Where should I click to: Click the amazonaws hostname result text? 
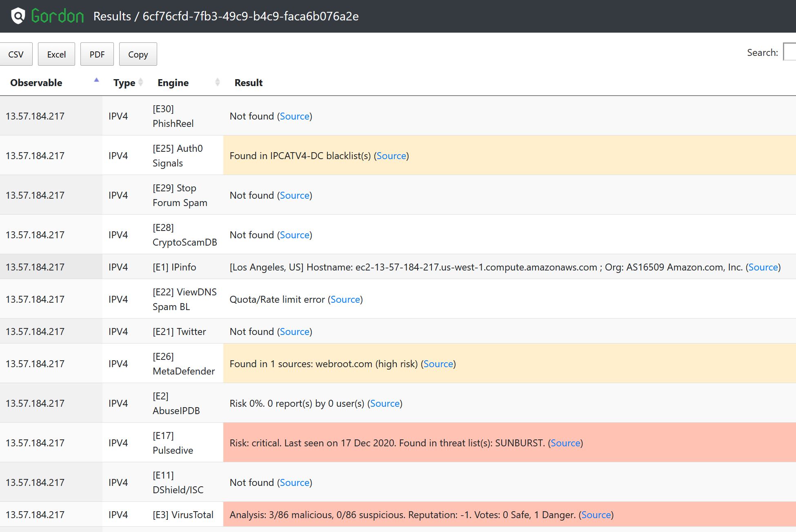pos(476,267)
